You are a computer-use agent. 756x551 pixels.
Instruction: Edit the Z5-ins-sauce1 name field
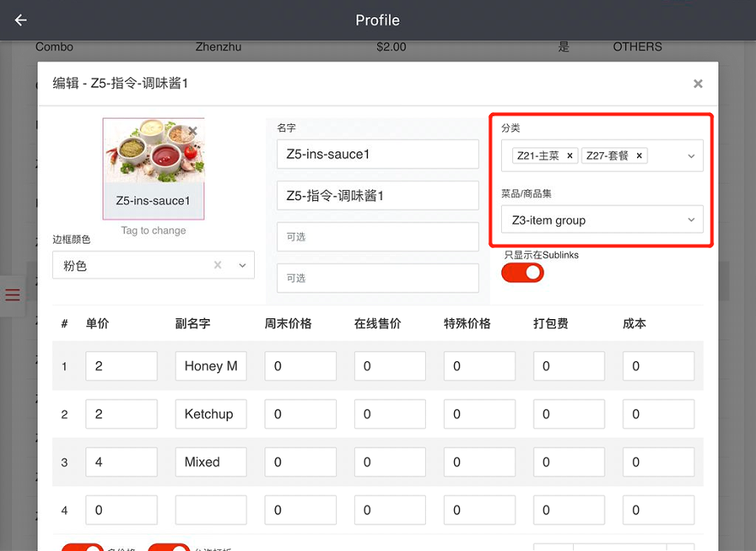(377, 154)
